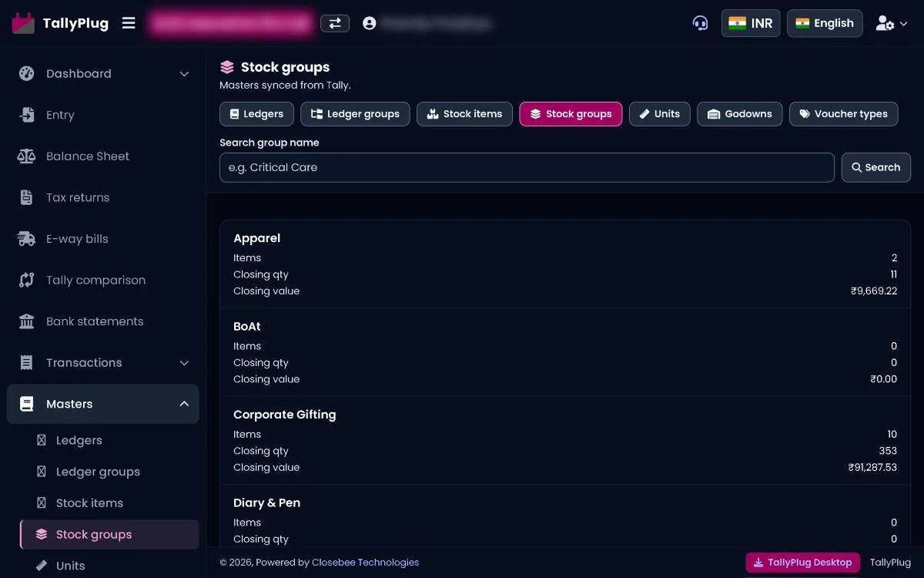The width and height of the screenshot is (924, 578).
Task: Collapse the Masters section chevron
Action: (184, 404)
